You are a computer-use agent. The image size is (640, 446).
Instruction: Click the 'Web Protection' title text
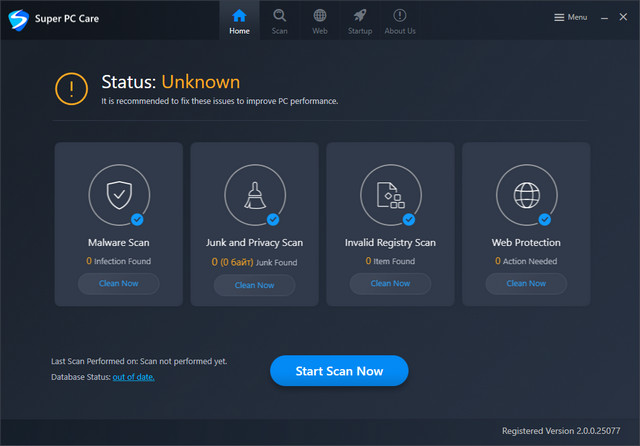pyautogui.click(x=526, y=242)
